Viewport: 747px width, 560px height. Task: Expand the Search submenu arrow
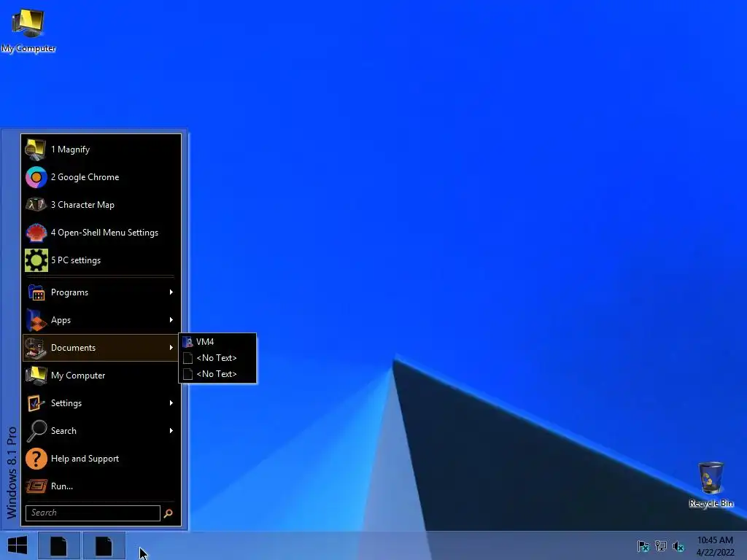click(x=171, y=431)
